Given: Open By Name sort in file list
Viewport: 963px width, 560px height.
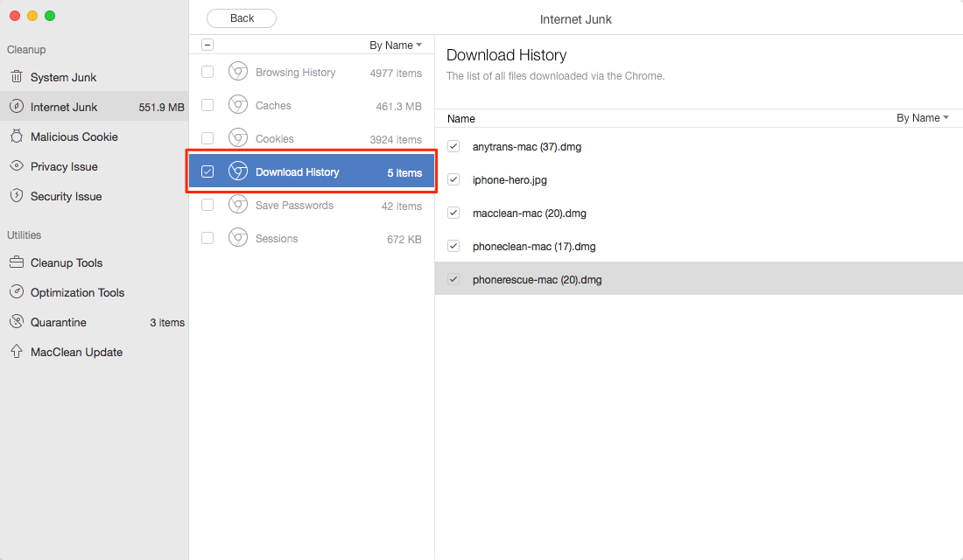Looking at the screenshot, I should click(923, 118).
